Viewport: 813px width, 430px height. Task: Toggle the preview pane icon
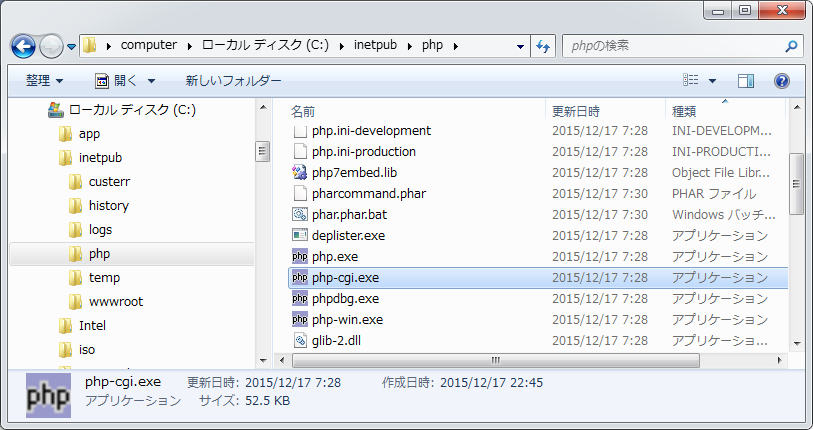click(746, 81)
